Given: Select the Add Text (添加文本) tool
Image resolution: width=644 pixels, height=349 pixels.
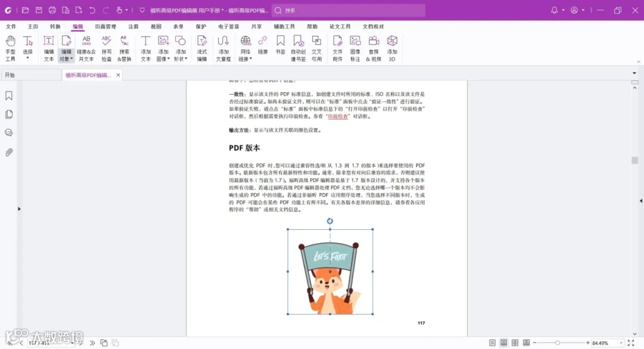Looking at the screenshot, I should (145, 48).
